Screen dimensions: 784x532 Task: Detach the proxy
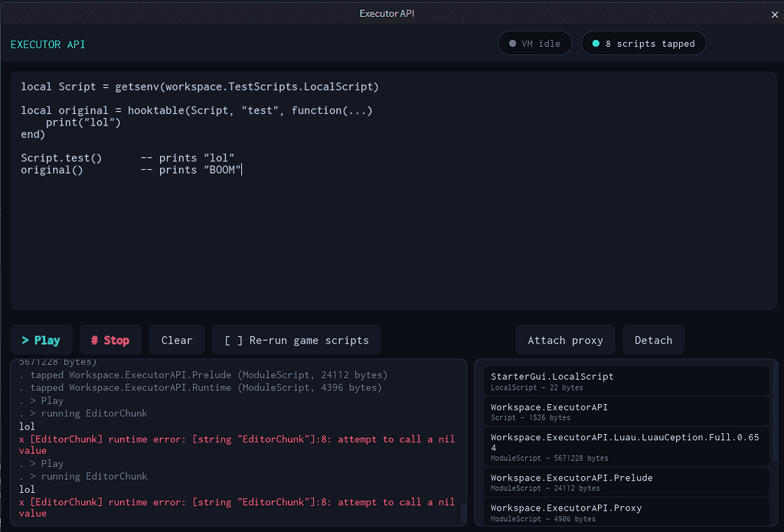pos(654,340)
